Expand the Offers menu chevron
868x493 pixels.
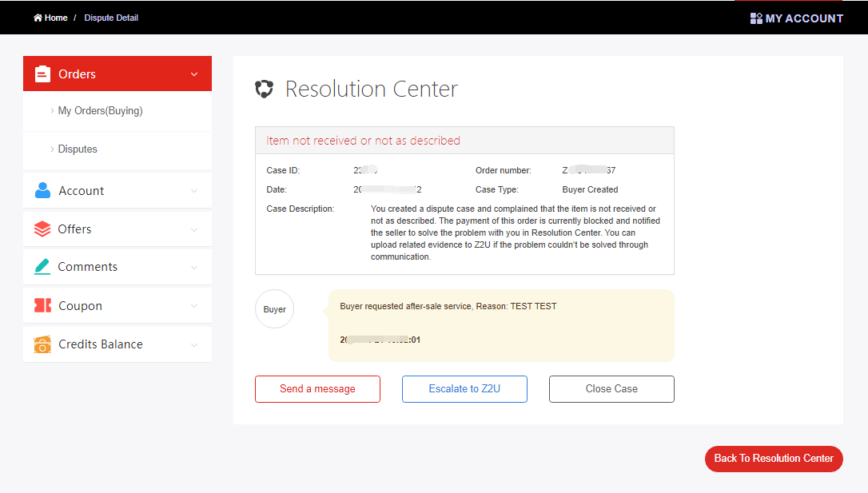tap(194, 229)
